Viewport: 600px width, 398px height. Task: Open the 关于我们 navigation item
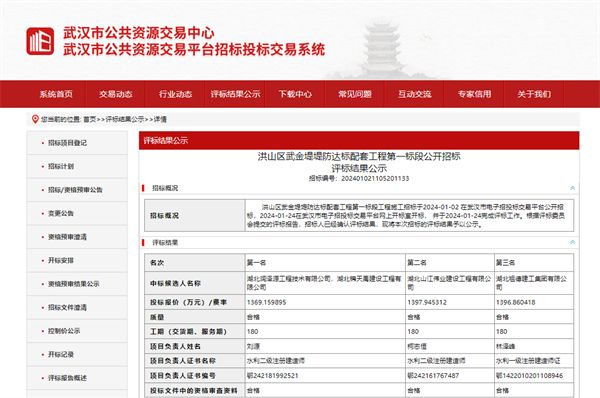coord(534,94)
